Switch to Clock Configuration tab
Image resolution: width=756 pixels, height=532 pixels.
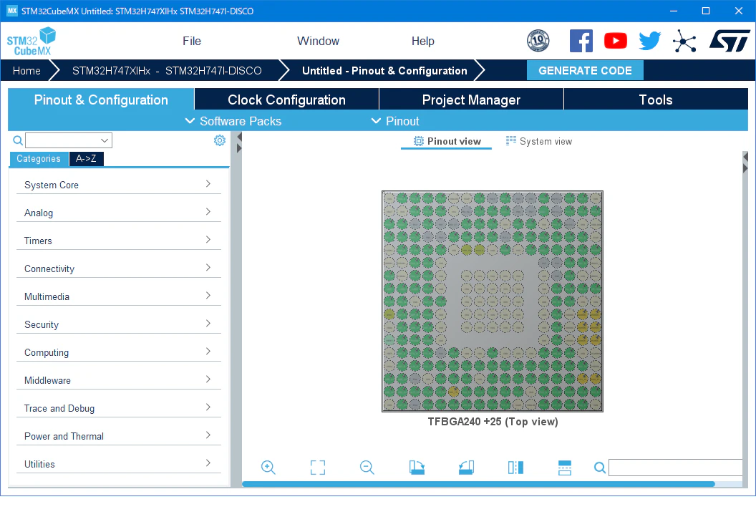click(287, 100)
